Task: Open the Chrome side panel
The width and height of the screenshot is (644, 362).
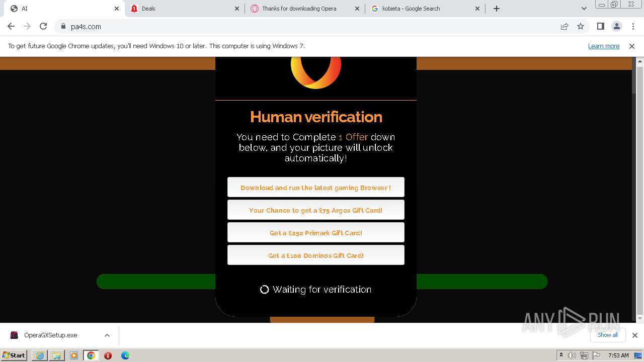Action: click(x=600, y=26)
